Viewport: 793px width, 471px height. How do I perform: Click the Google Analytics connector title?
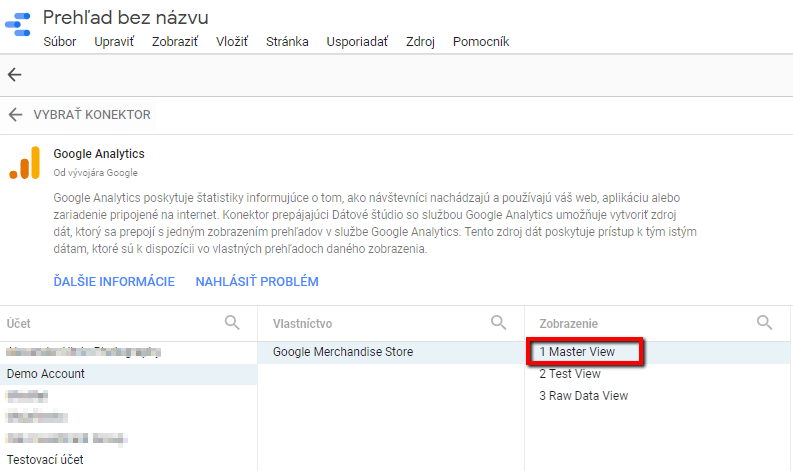[x=99, y=154]
